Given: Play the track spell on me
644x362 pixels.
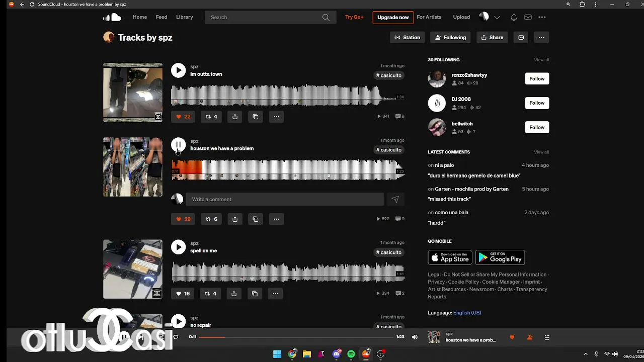Looking at the screenshot, I should (x=178, y=247).
